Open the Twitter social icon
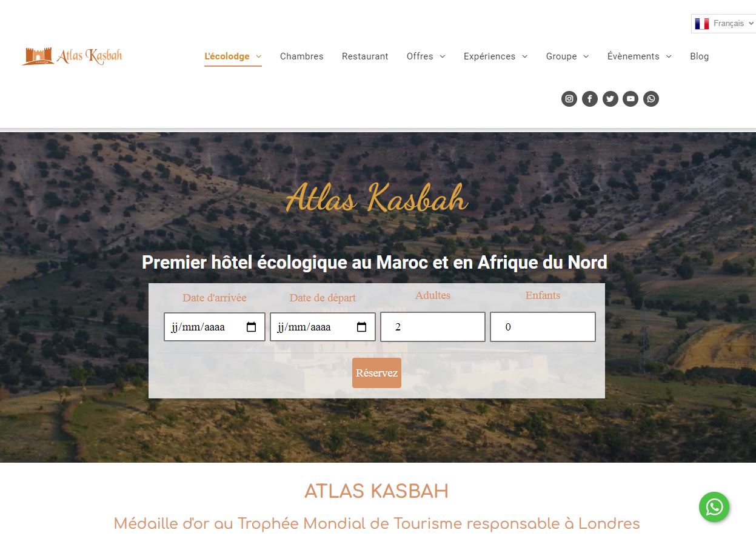 (610, 99)
